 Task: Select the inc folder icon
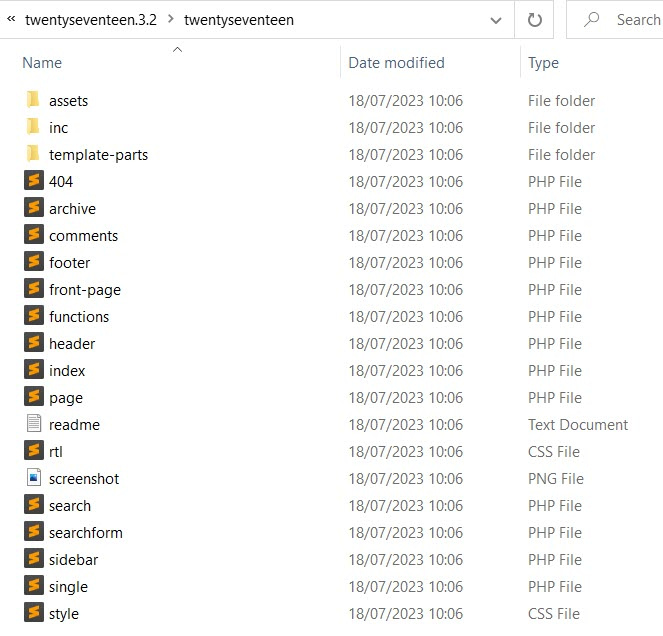[33, 127]
